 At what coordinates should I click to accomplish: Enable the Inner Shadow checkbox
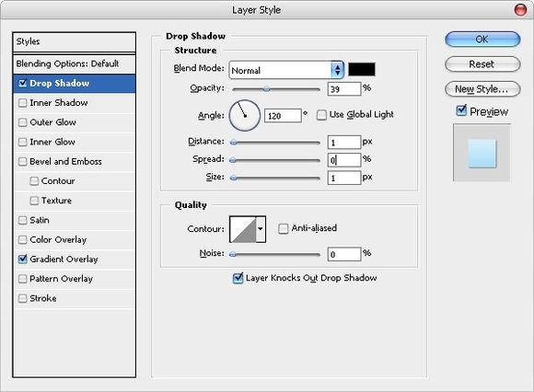22,103
